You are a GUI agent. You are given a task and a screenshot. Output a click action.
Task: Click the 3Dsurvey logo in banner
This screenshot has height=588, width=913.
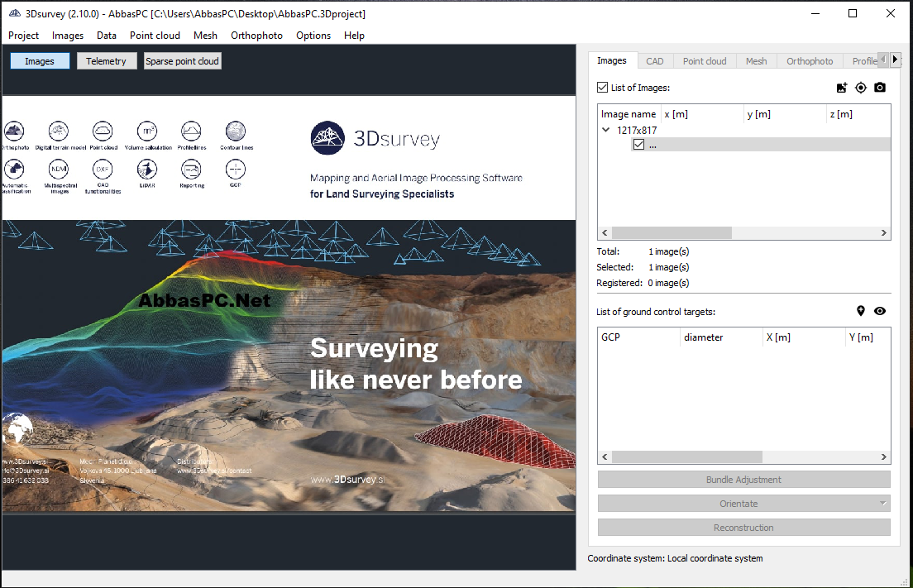(375, 138)
